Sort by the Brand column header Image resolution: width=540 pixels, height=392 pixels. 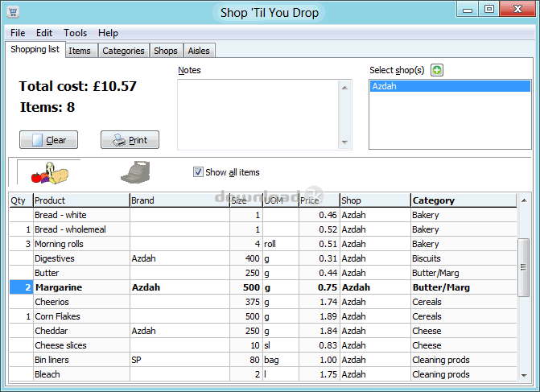pos(179,200)
